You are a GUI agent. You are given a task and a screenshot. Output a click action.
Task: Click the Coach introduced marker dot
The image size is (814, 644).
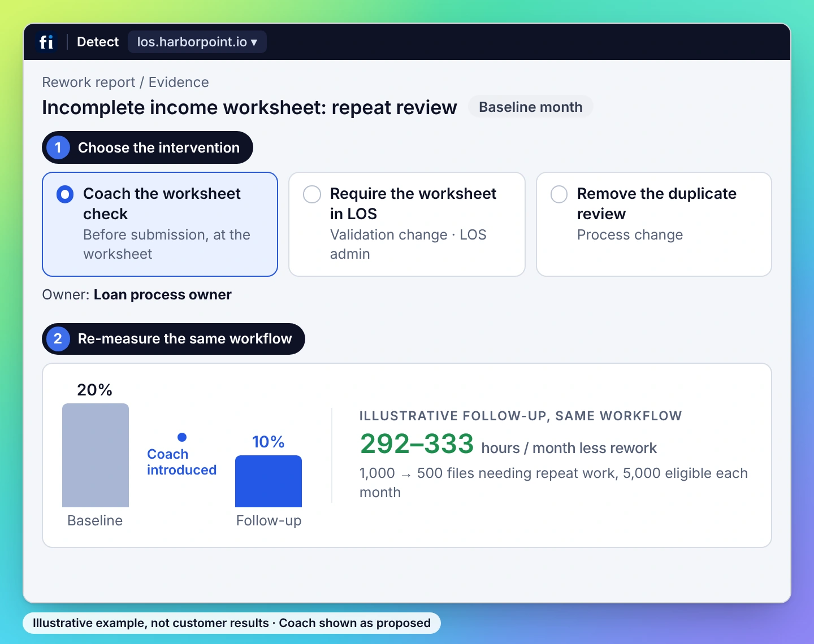pyautogui.click(x=182, y=437)
